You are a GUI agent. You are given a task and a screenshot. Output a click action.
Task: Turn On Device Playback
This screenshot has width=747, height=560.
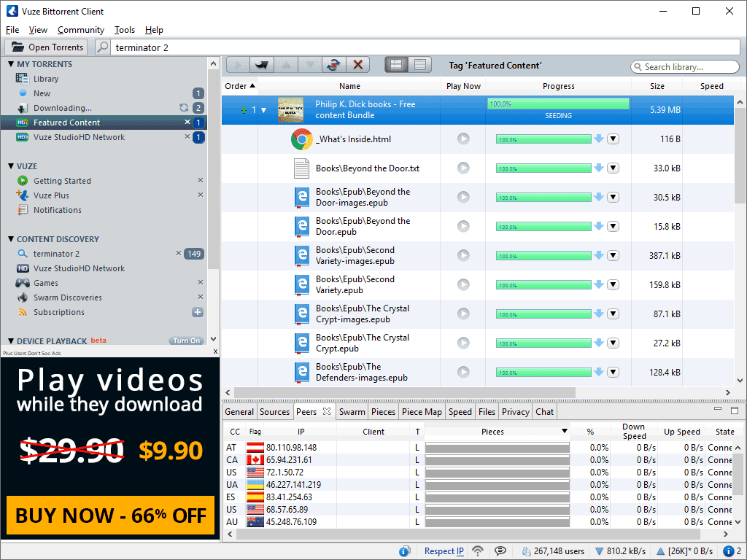click(x=186, y=341)
